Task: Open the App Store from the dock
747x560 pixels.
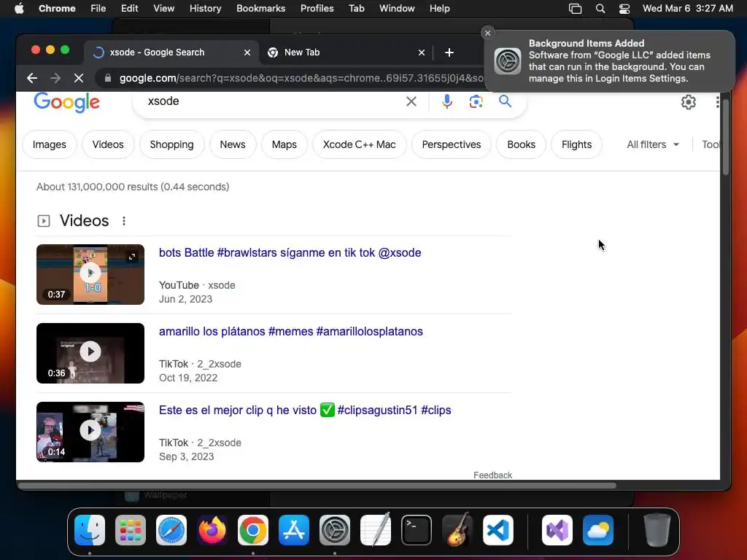Action: pyautogui.click(x=294, y=530)
